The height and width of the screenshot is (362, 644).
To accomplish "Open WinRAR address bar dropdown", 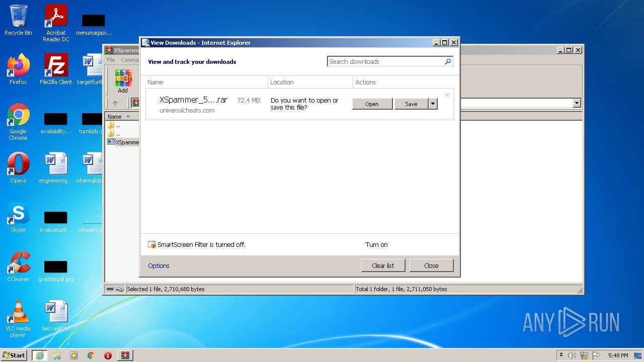I will click(x=577, y=103).
